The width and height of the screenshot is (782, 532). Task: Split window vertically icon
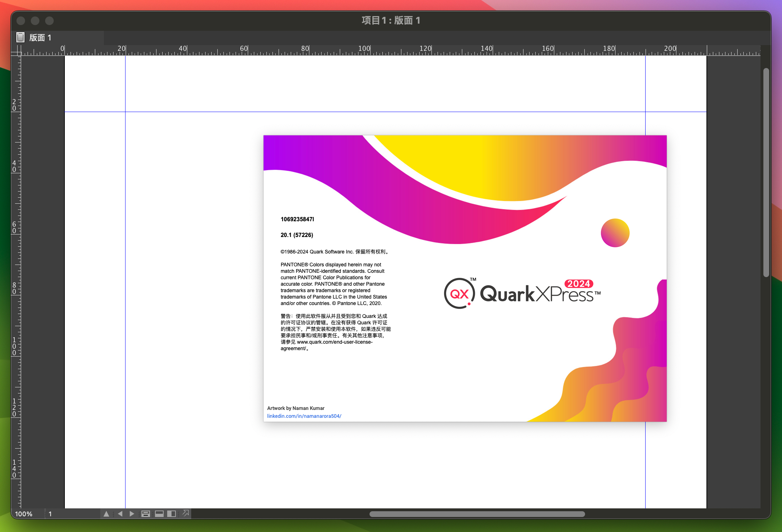[172, 514]
